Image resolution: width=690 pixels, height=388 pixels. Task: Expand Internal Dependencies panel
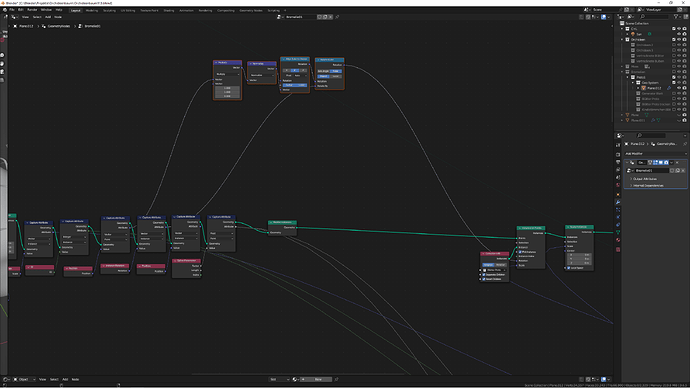tap(648, 186)
